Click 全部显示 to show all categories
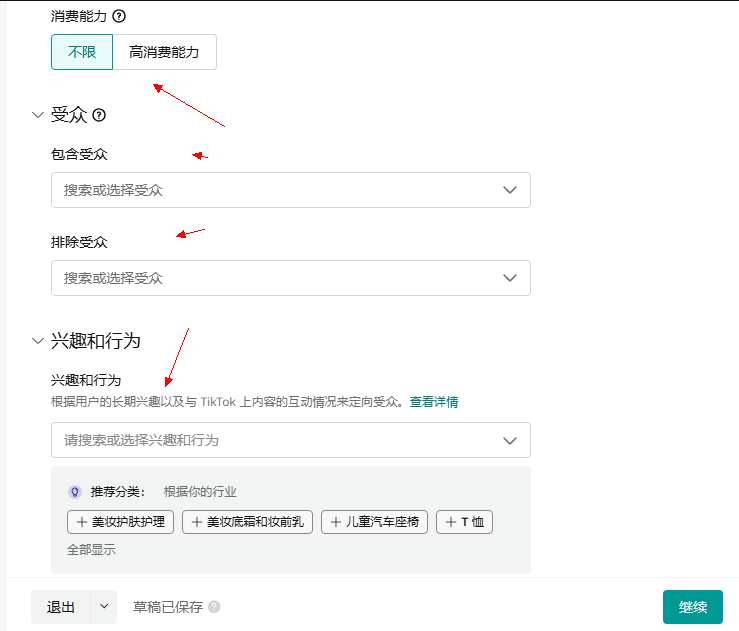Viewport: 739px width, 631px height. click(91, 550)
